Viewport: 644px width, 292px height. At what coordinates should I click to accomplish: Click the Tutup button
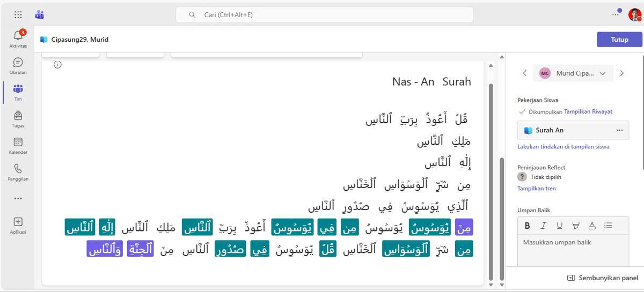pos(619,40)
